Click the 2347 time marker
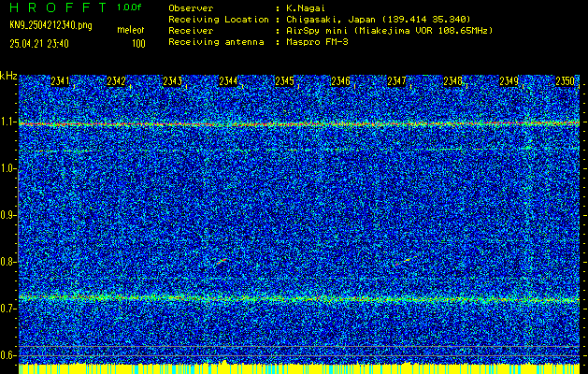This screenshot has height=374, width=588. coord(396,81)
